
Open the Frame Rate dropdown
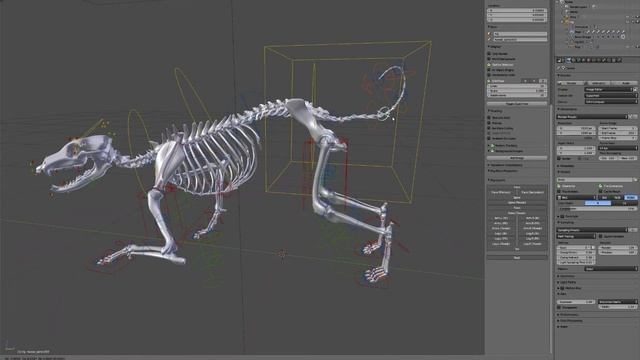618,148
